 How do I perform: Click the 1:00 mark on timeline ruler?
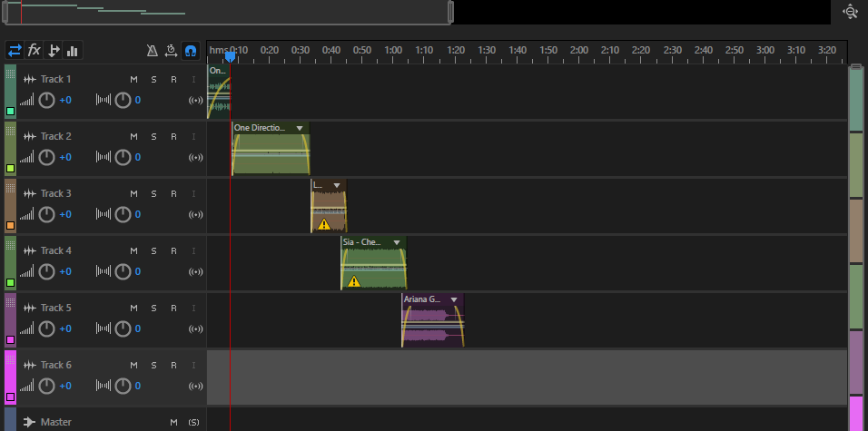pyautogui.click(x=393, y=50)
